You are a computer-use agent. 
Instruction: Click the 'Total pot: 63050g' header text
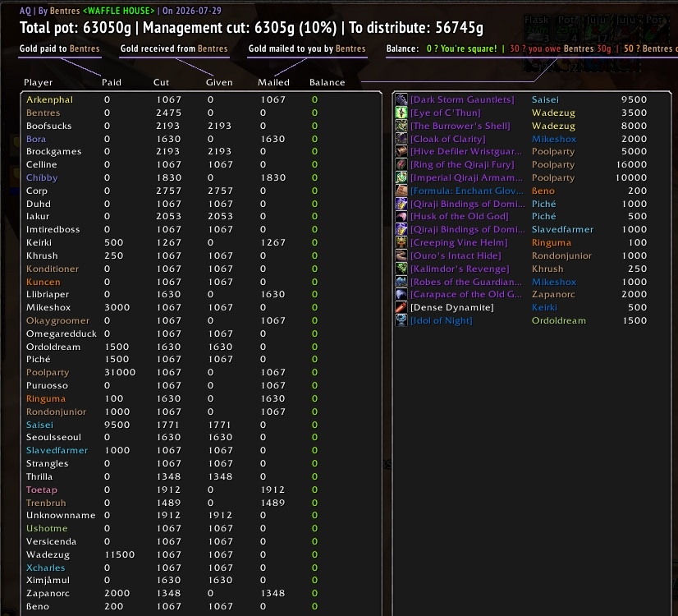(76, 28)
